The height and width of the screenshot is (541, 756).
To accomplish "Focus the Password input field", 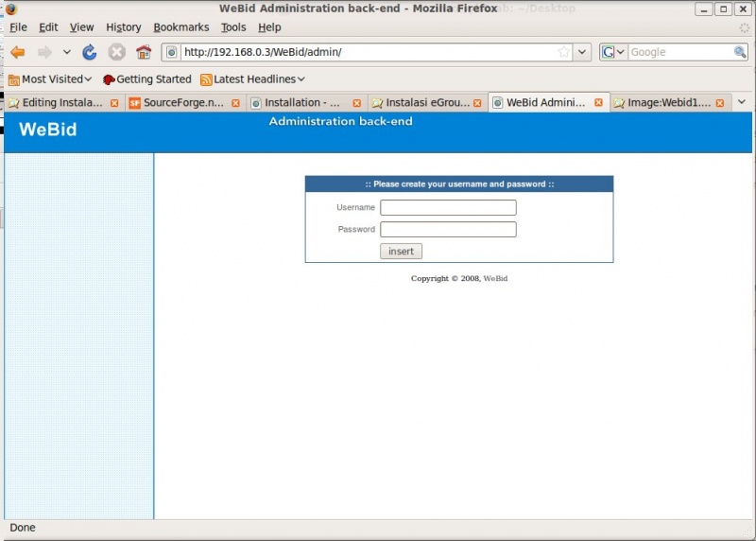I will click(x=448, y=229).
